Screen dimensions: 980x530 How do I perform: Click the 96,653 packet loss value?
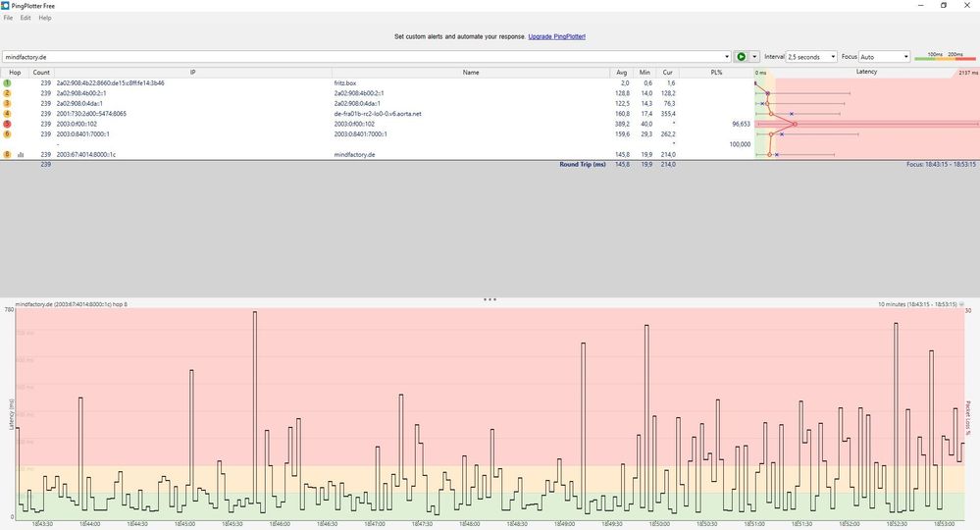[741, 124]
